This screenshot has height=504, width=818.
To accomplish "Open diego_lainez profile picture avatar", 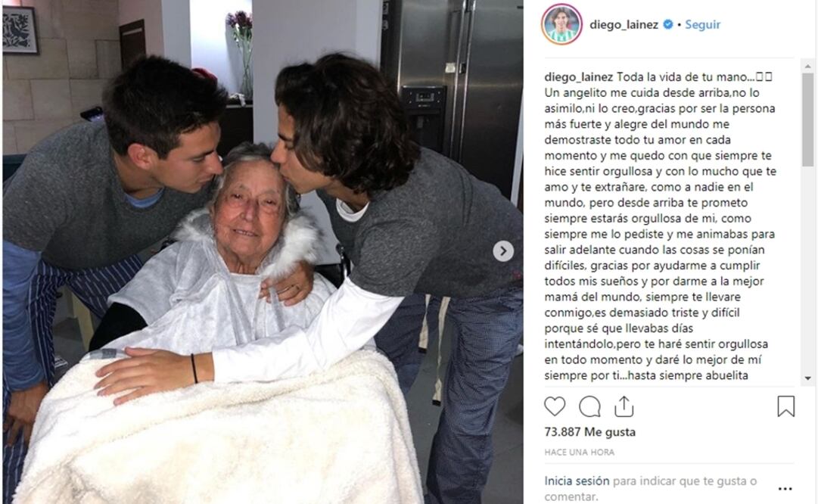I will pyautogui.click(x=561, y=24).
